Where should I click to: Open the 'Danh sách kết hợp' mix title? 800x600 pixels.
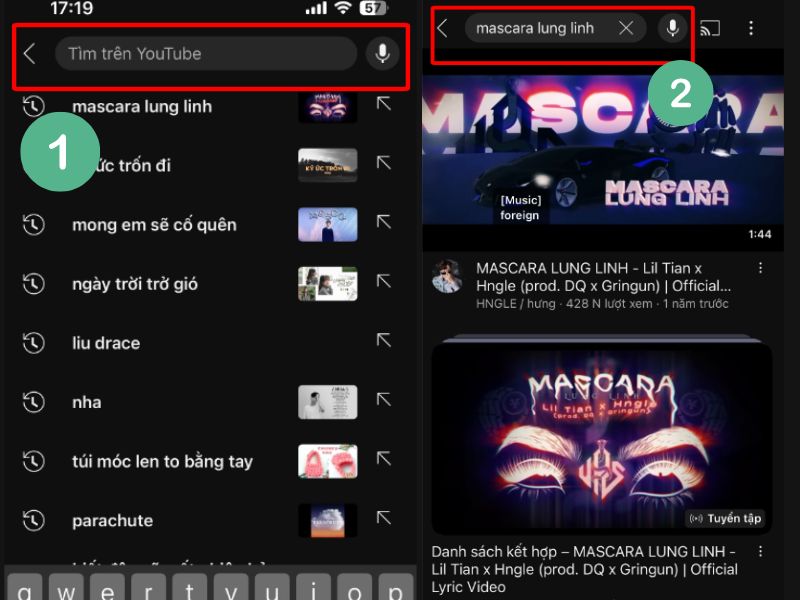pyautogui.click(x=585, y=569)
